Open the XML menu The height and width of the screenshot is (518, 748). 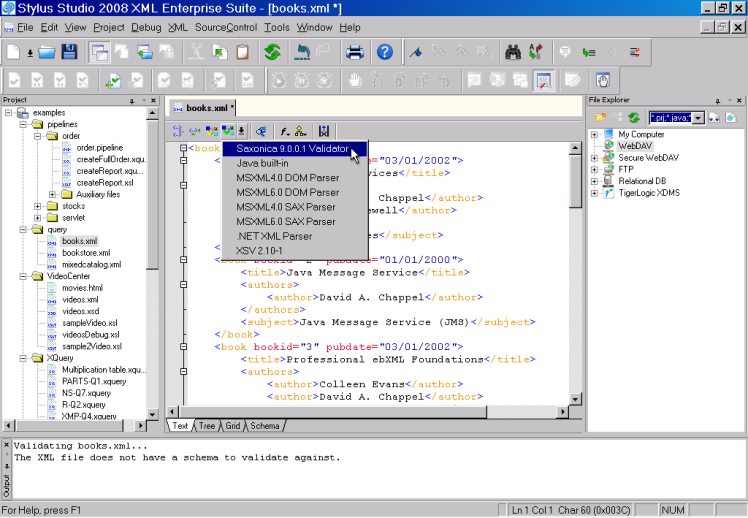(x=177, y=28)
